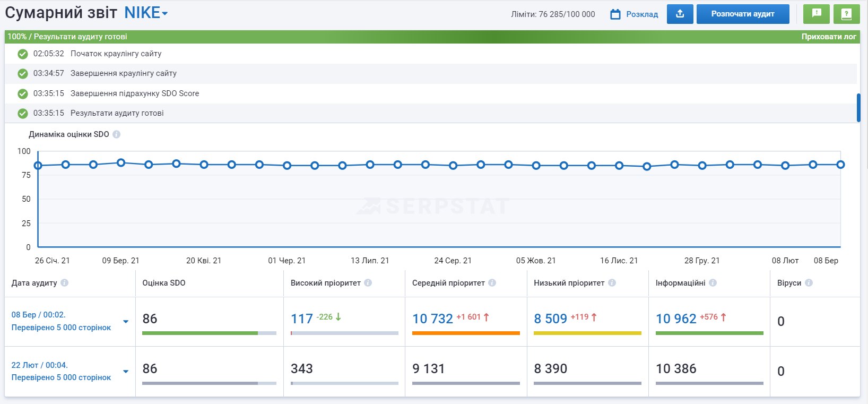Open the Розклад schedule link
This screenshot has height=404, width=868.
click(x=642, y=14)
